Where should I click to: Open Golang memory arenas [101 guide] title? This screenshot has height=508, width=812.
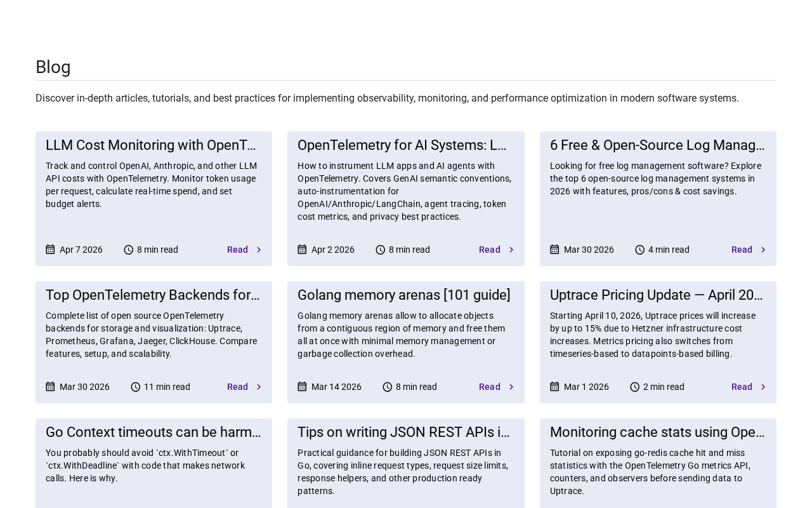click(x=404, y=295)
